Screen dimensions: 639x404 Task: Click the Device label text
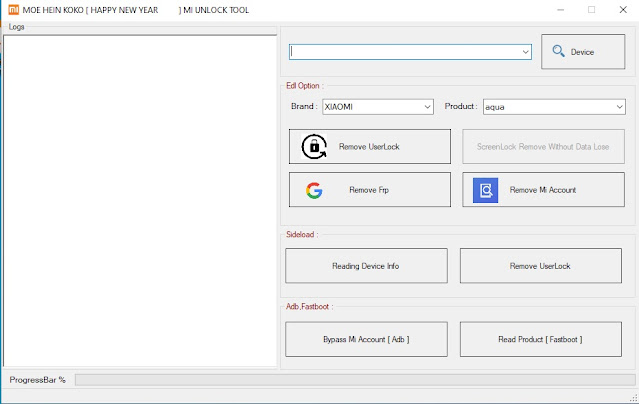582,52
